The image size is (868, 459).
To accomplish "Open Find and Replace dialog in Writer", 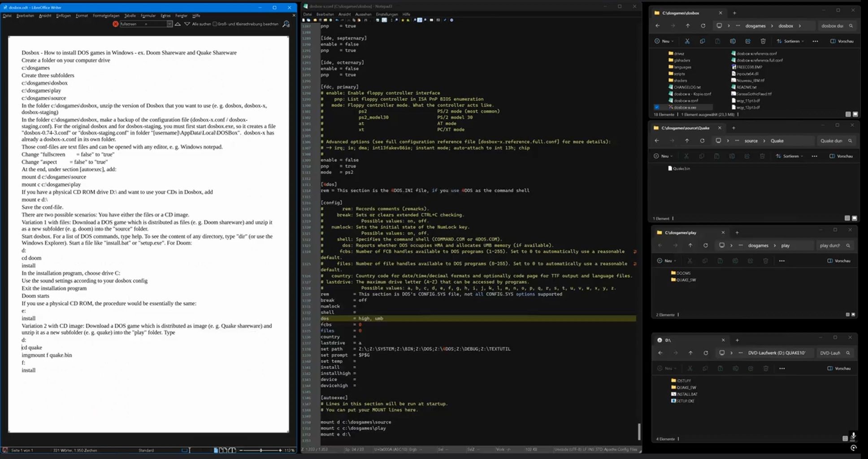I will 286,24.
